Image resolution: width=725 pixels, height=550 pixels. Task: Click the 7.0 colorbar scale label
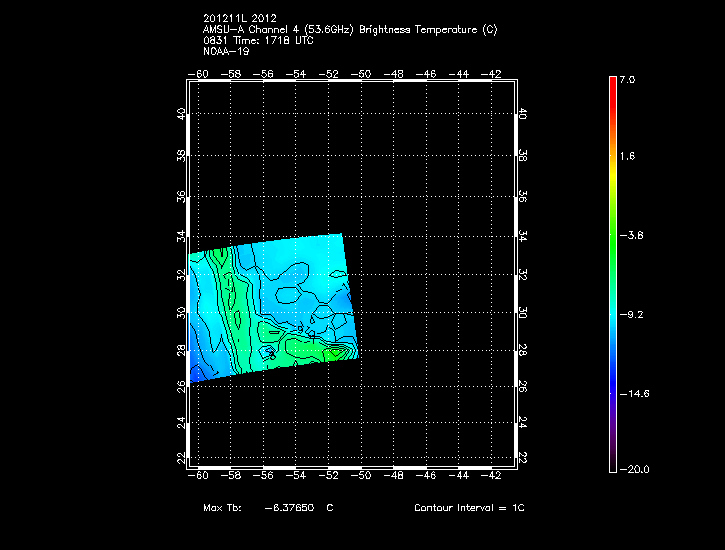pos(627,78)
